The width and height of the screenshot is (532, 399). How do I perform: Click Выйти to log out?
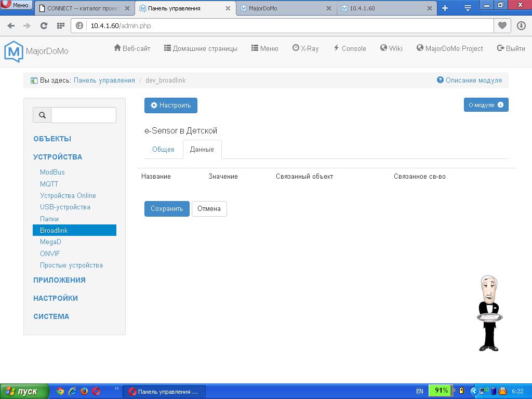pyautogui.click(x=511, y=48)
